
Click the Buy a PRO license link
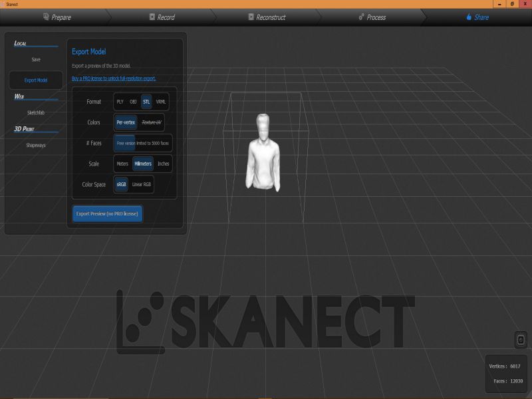click(114, 78)
